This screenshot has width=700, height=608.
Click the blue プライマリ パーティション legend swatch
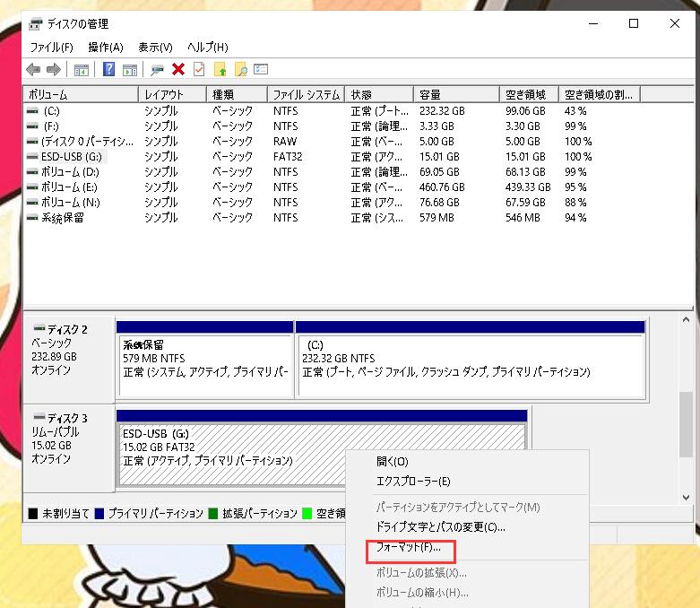(x=99, y=514)
